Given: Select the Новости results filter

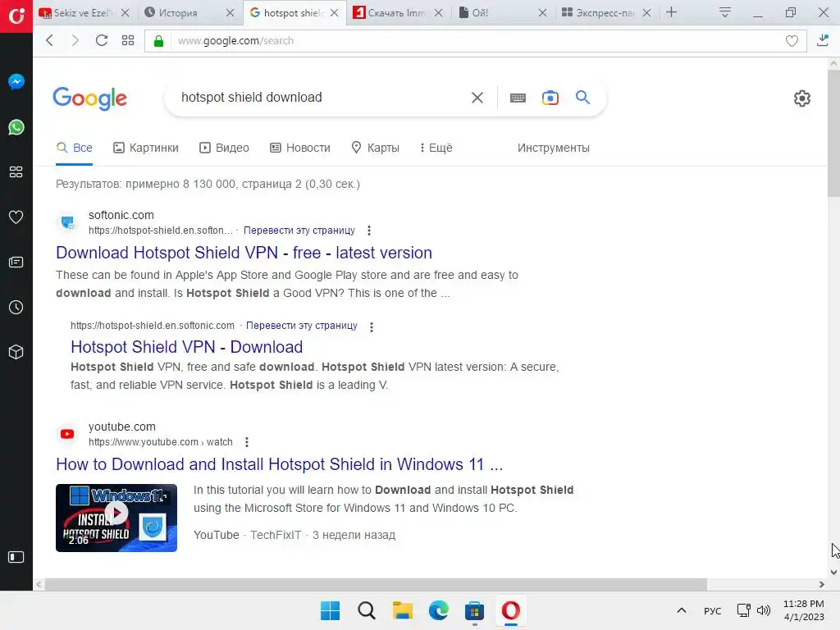Looking at the screenshot, I should [x=300, y=148].
